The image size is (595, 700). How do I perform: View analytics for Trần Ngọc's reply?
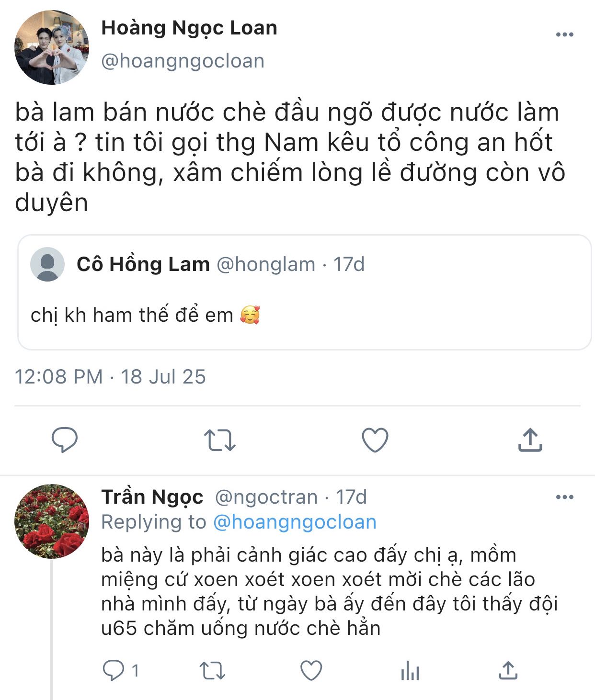pos(410,670)
